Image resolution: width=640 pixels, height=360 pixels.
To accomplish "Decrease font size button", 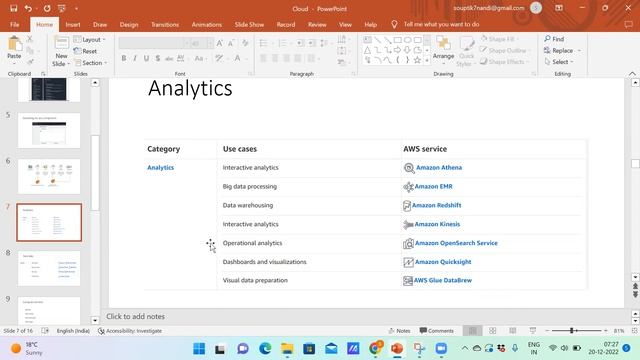I will click(x=231, y=43).
